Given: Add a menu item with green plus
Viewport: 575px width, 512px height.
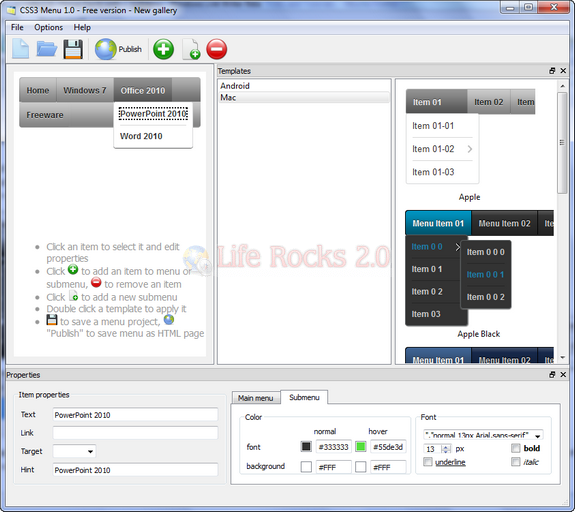Looking at the screenshot, I should (164, 49).
